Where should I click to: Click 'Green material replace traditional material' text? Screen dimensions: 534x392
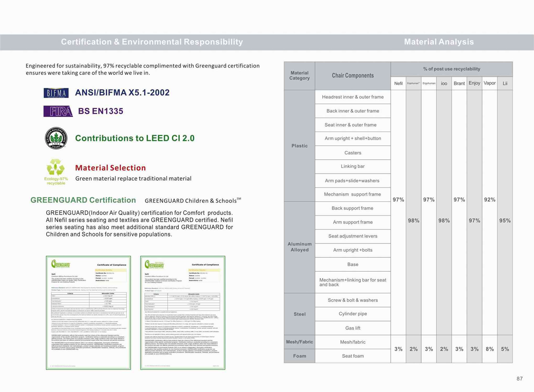tap(133, 179)
